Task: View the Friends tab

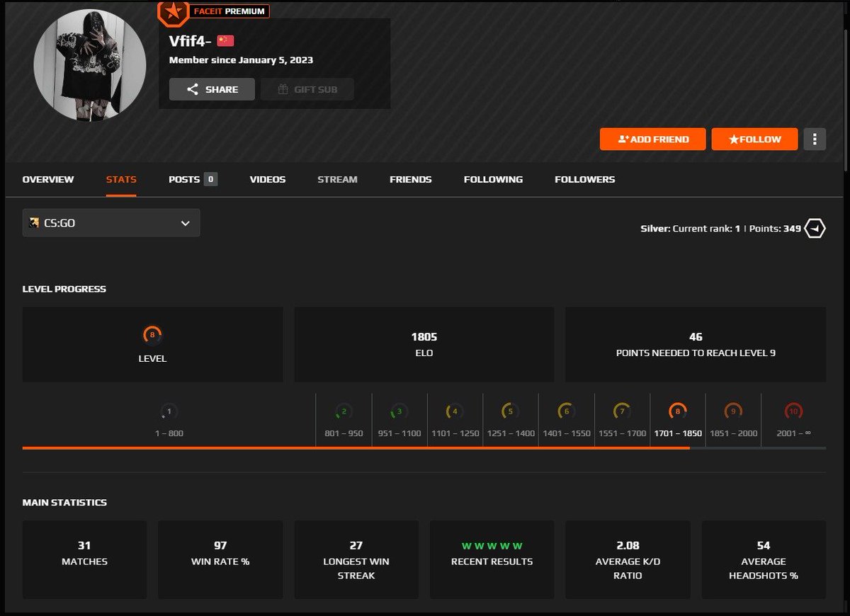Action: coord(411,179)
